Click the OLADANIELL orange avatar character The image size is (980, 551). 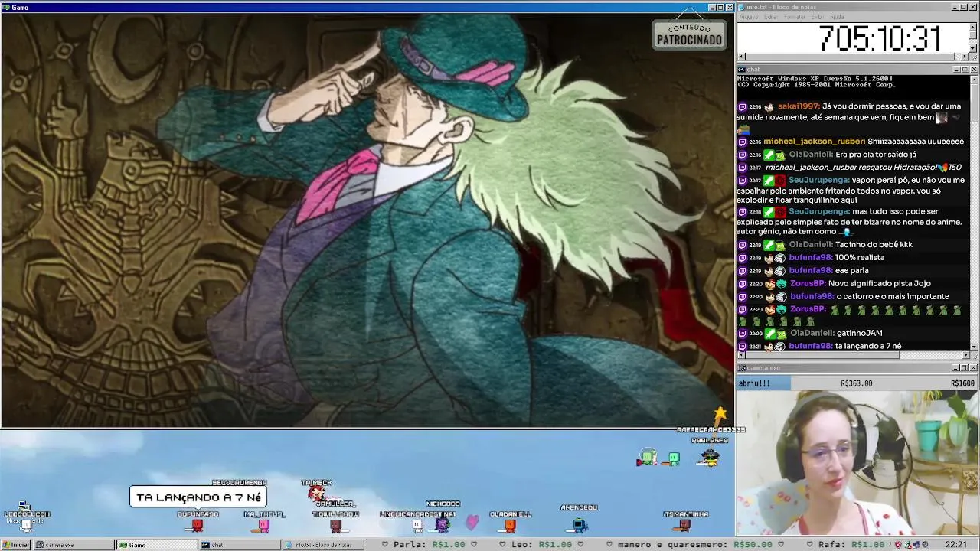[x=510, y=525]
